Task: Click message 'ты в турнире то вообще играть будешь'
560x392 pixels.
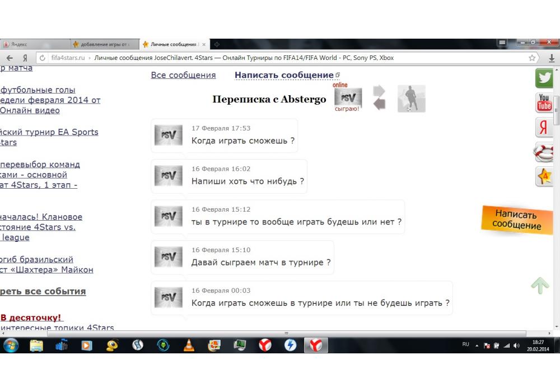Action: (x=296, y=222)
